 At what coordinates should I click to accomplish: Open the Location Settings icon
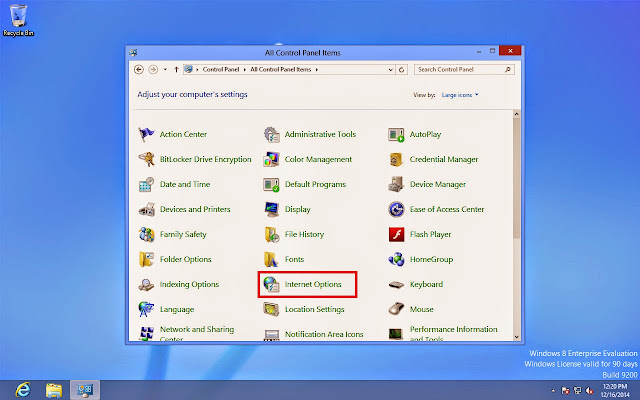pyautogui.click(x=271, y=309)
